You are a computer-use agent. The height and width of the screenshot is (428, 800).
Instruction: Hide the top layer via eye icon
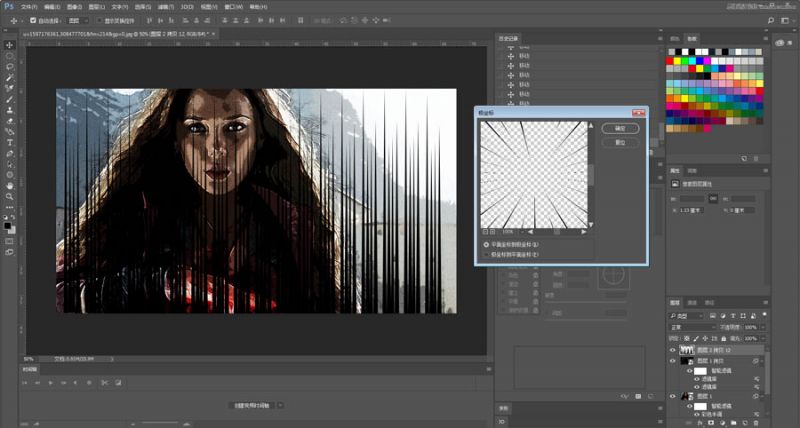672,352
